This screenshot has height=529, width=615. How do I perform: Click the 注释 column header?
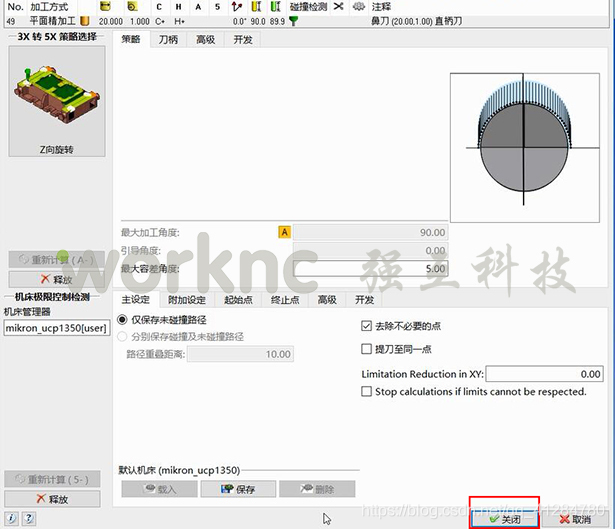click(381, 7)
